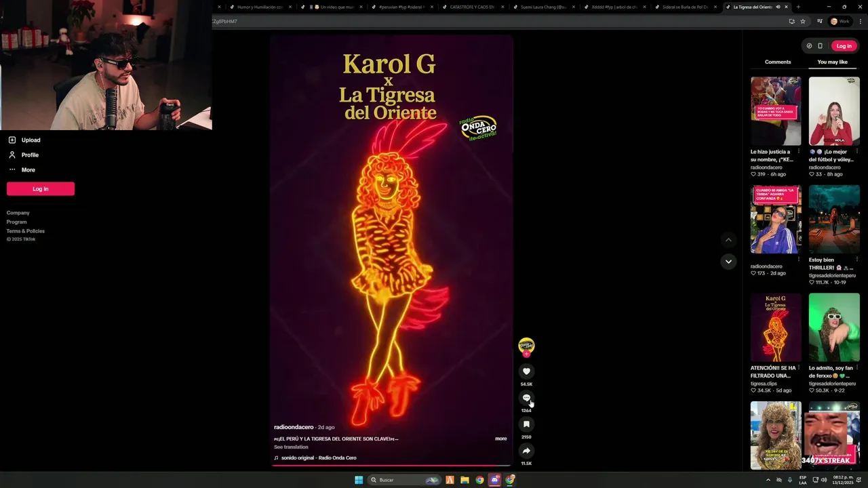Expand the caption with 'more'
Image resolution: width=868 pixels, height=488 pixels.
500,439
